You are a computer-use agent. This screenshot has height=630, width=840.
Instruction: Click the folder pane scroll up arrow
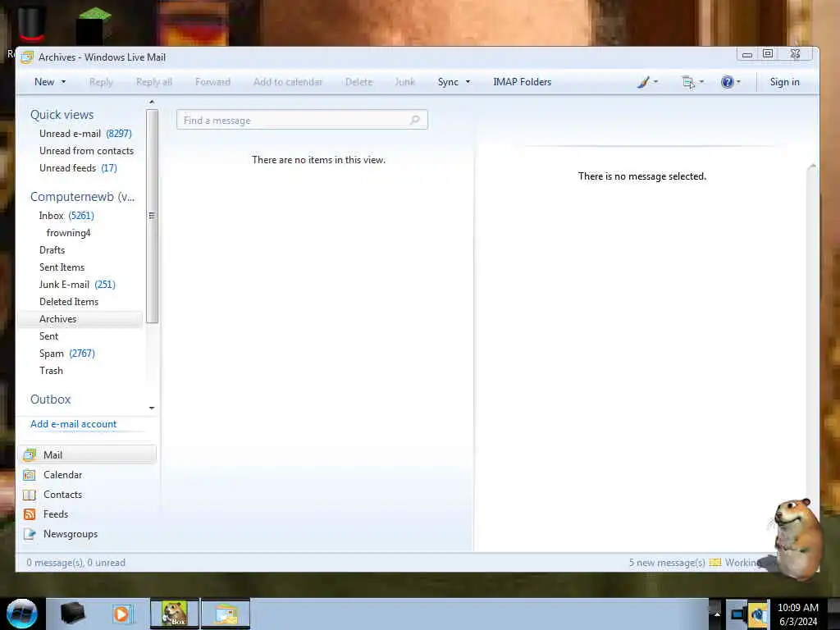pyautogui.click(x=152, y=102)
